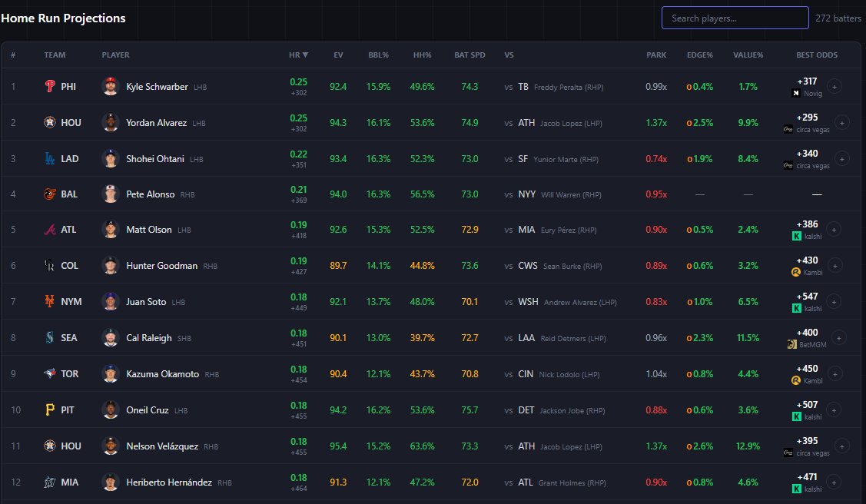Click the Rockies COL team logo
This screenshot has height=504, width=866.
(50, 266)
